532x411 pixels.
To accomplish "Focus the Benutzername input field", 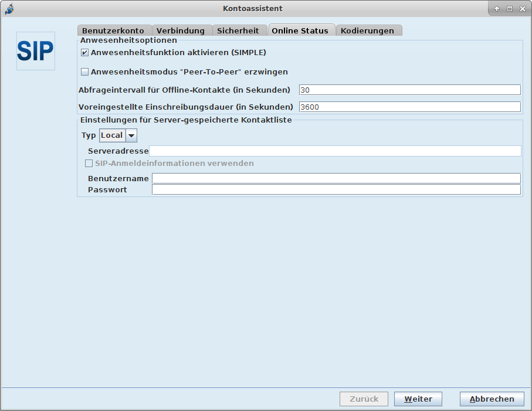I will 336,178.
